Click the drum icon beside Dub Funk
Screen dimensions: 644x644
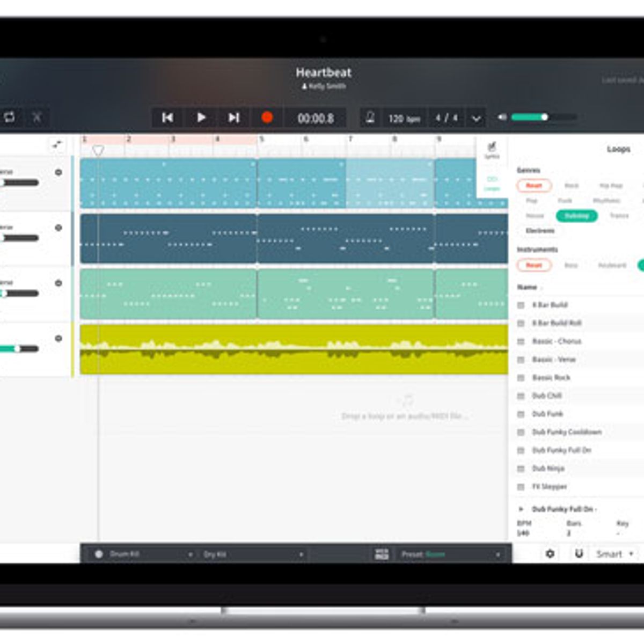coord(520,414)
